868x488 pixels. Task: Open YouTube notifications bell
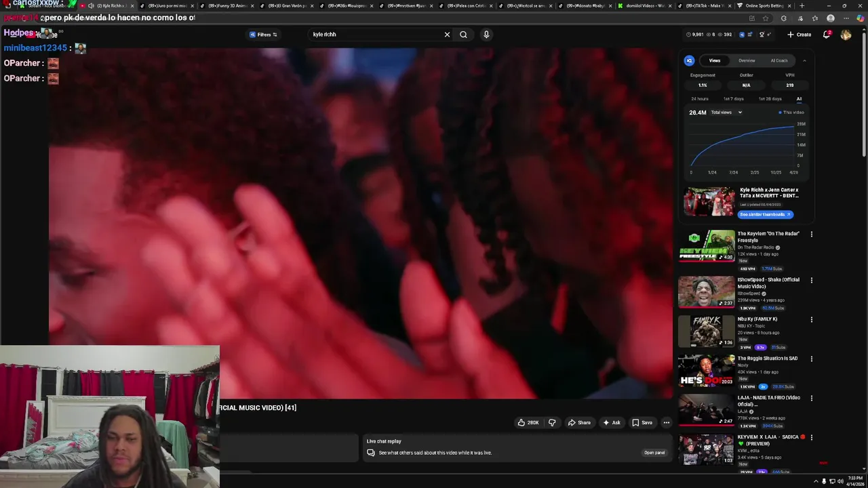click(827, 35)
